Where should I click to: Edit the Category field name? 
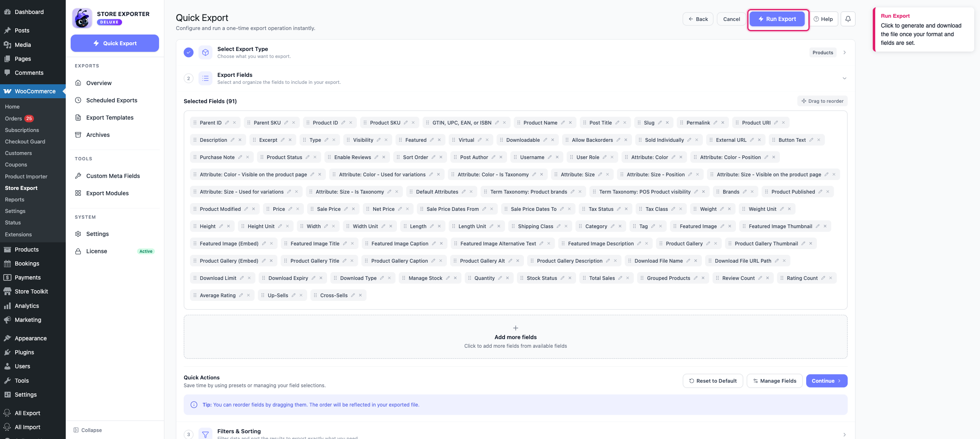[613, 226]
